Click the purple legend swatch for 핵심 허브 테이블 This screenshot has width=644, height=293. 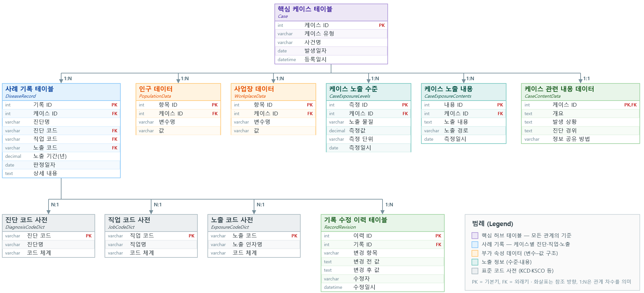[475, 235]
